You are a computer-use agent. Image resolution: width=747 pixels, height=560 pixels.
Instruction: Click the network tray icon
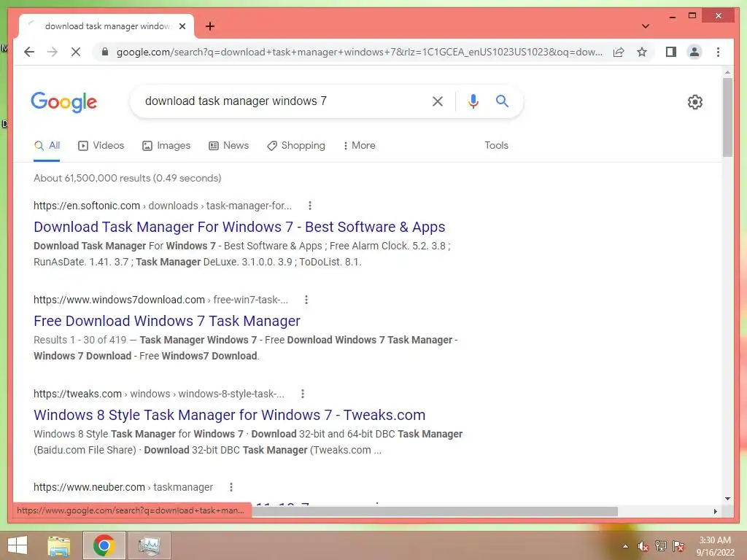tap(660, 546)
